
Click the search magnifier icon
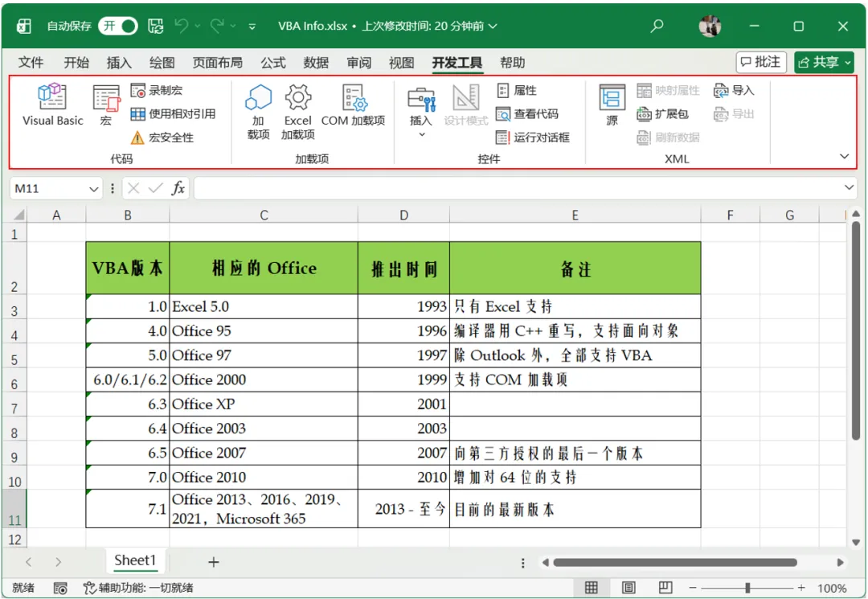click(x=657, y=26)
